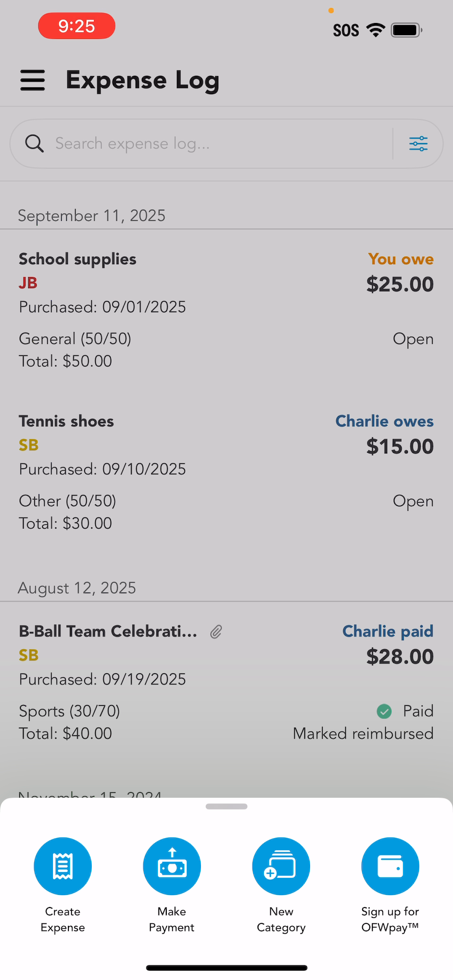Tap the $25.00 You owe amount
The image size is (453, 980).
[400, 284]
